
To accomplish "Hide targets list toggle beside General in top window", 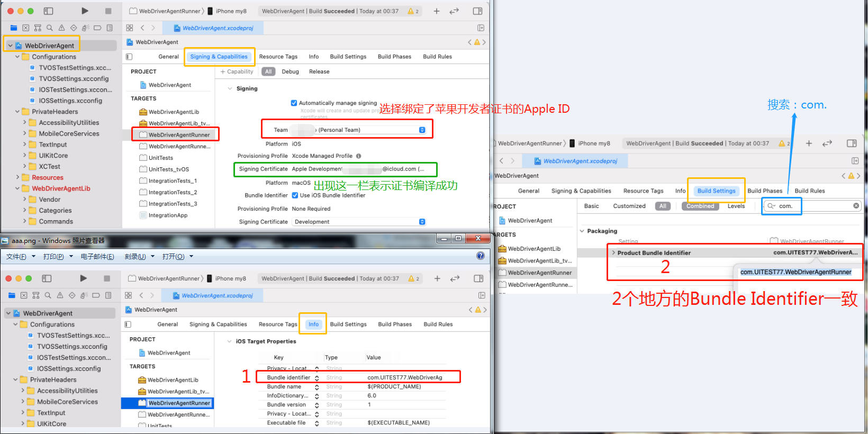I will coord(129,57).
